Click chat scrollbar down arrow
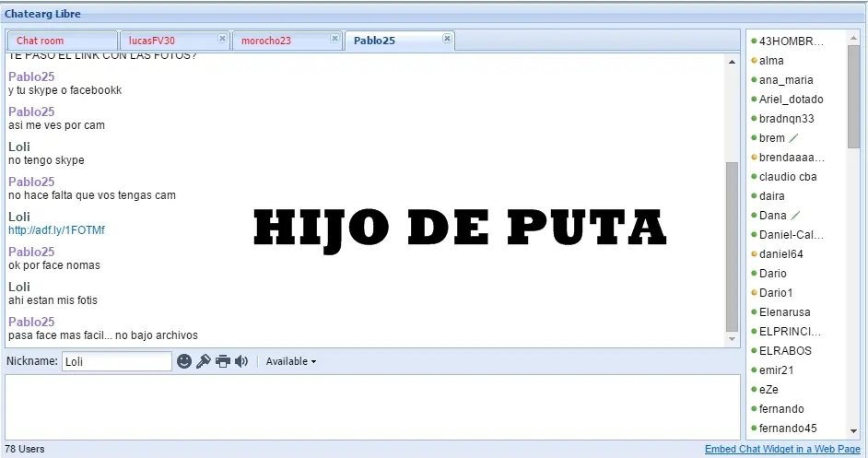The width and height of the screenshot is (868, 458). [x=732, y=339]
